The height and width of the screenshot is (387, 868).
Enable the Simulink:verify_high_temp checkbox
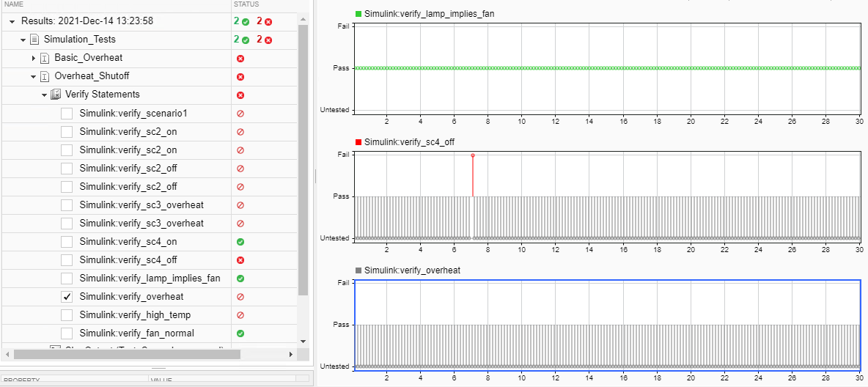tap(67, 315)
